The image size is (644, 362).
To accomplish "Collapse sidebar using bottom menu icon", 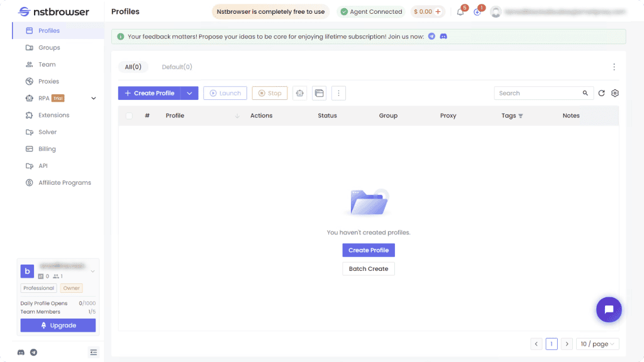I will 93,352.
